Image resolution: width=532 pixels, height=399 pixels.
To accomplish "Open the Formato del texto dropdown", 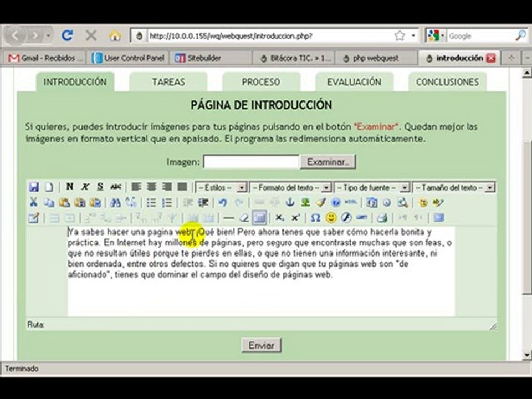I will pyautogui.click(x=290, y=187).
